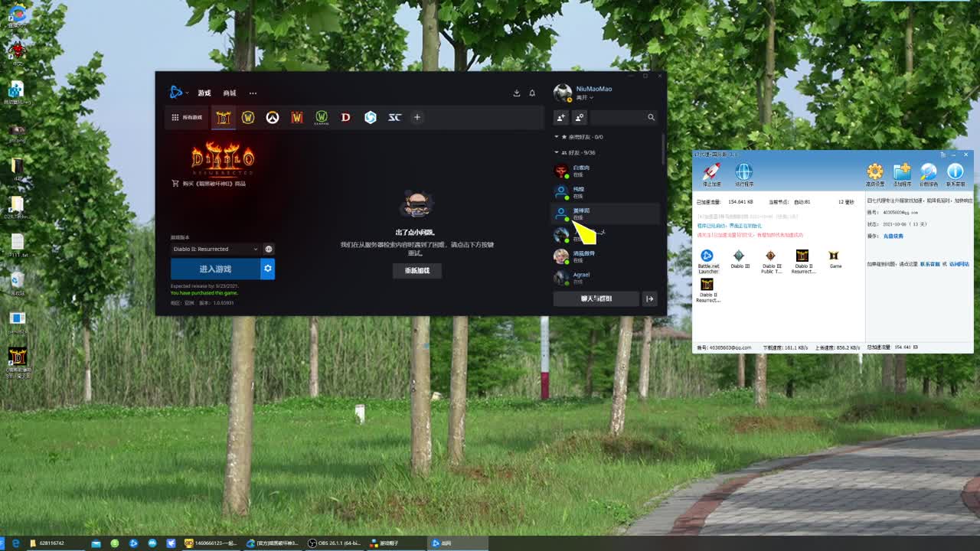The height and width of the screenshot is (551, 980).
Task: Switch to the 战网 taskbar item
Action: tap(458, 543)
